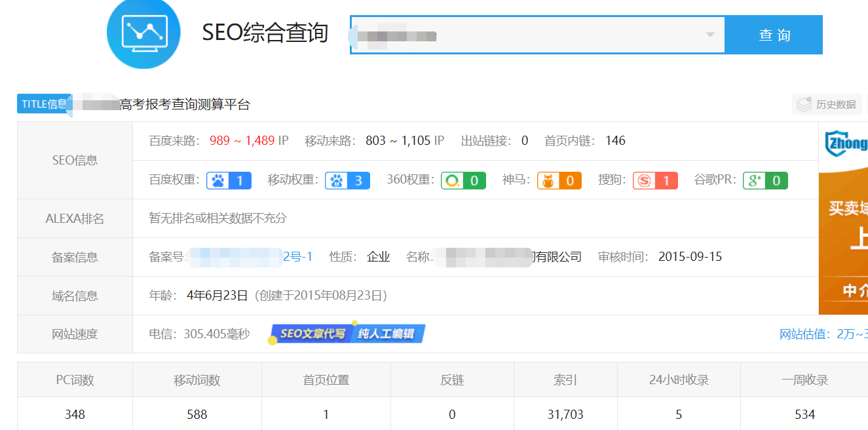Click the stacked-layers icon beside 历史数据
The image size is (868, 430).
point(804,104)
